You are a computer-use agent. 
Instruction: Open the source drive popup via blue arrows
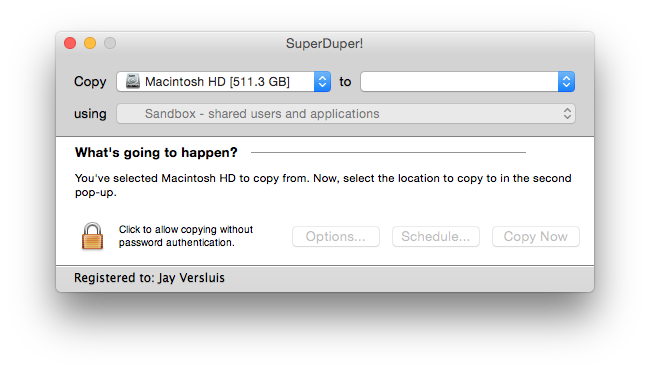pyautogui.click(x=322, y=82)
